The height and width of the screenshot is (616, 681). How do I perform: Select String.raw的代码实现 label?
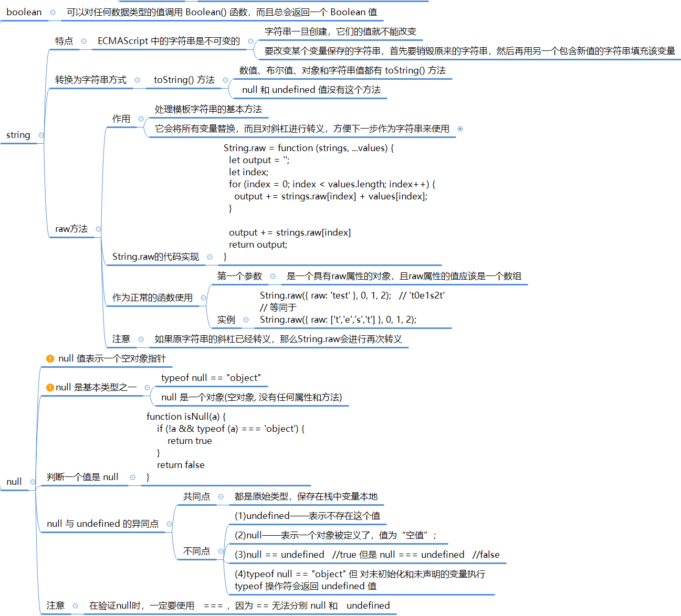tap(155, 257)
